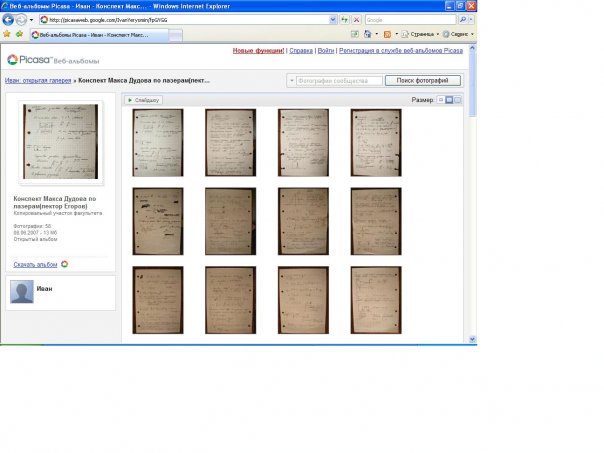
Task: Open the Сервис (Tools) toolbar menu
Action: pos(470,34)
